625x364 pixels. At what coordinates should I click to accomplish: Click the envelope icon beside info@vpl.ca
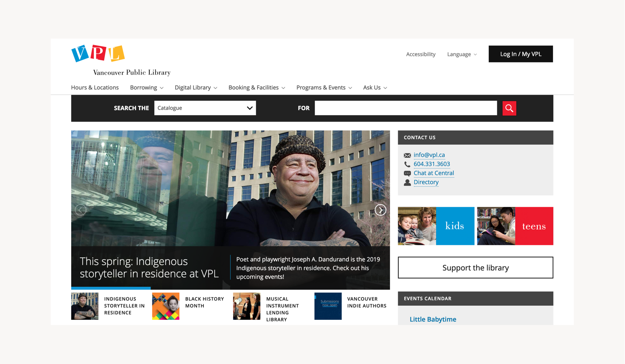[407, 155]
